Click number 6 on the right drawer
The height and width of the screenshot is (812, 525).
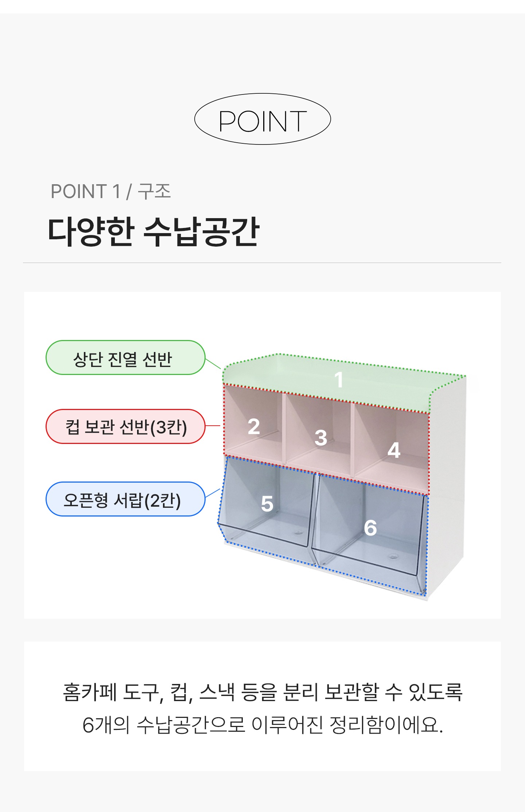point(370,528)
